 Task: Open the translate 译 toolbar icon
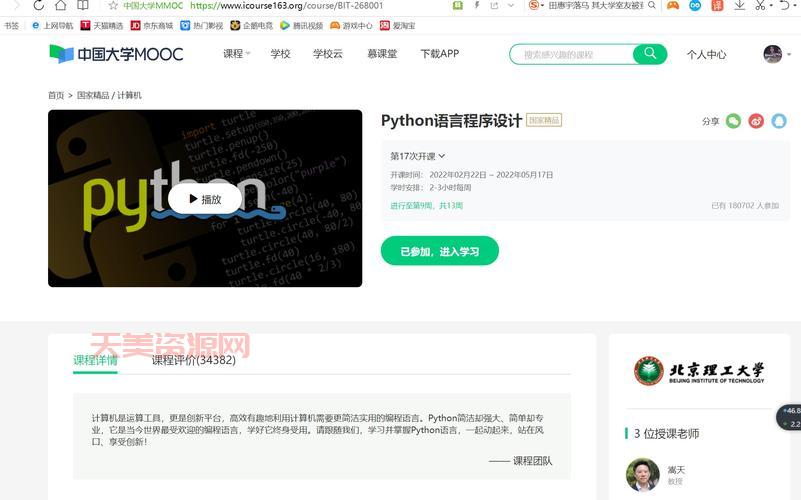click(x=717, y=6)
